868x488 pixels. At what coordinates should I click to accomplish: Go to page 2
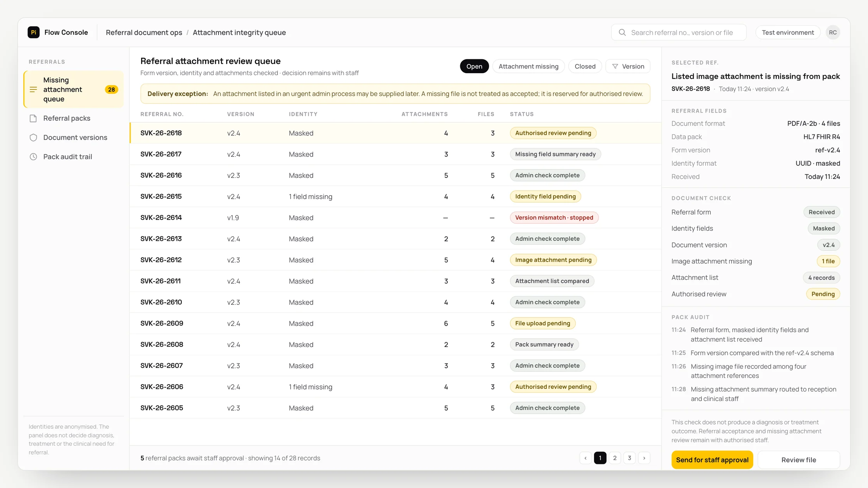615,458
